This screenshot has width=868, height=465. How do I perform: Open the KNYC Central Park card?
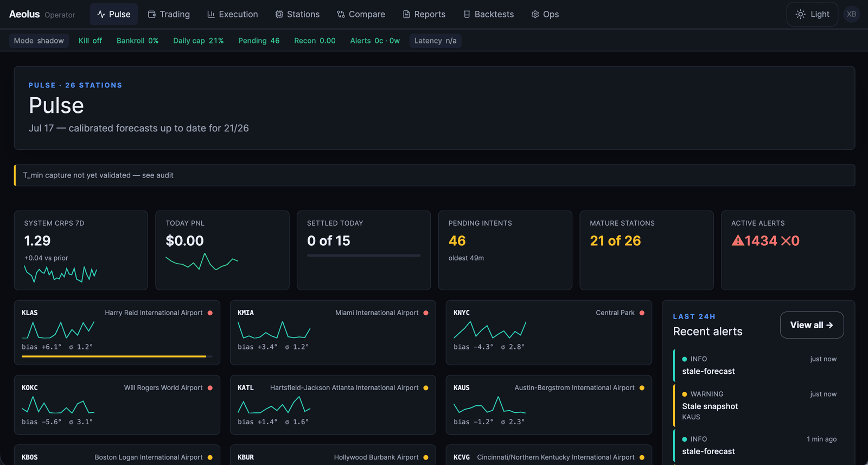click(x=549, y=333)
